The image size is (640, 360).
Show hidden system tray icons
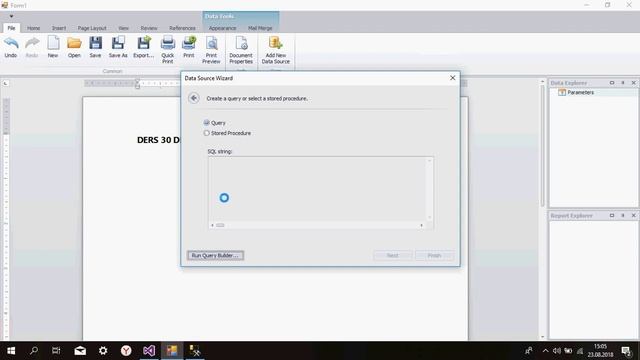[545, 351]
